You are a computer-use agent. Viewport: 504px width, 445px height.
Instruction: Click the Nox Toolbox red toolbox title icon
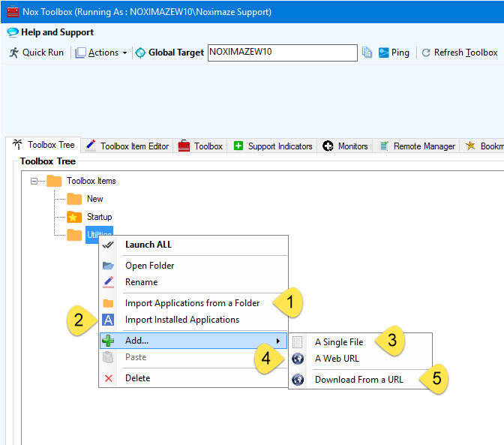click(13, 11)
